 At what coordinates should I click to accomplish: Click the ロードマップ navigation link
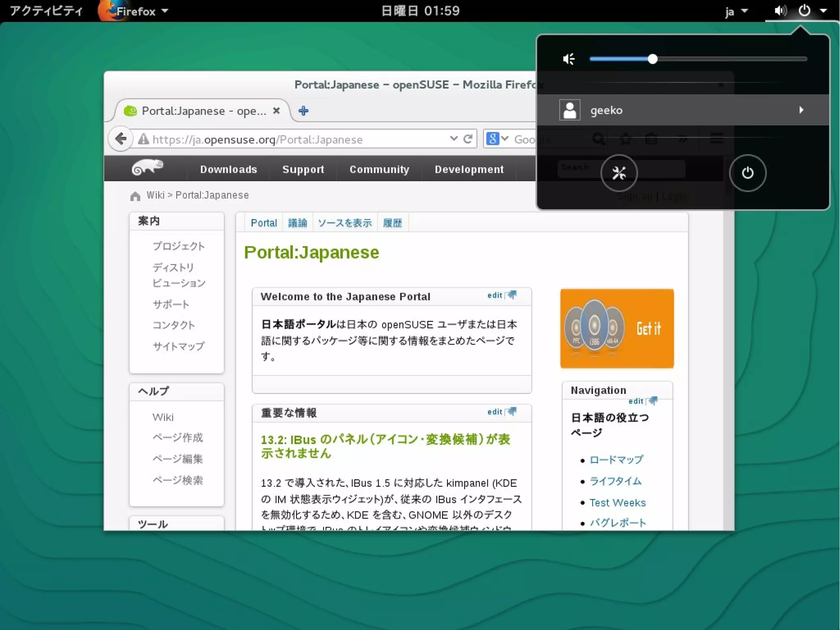[616, 460]
